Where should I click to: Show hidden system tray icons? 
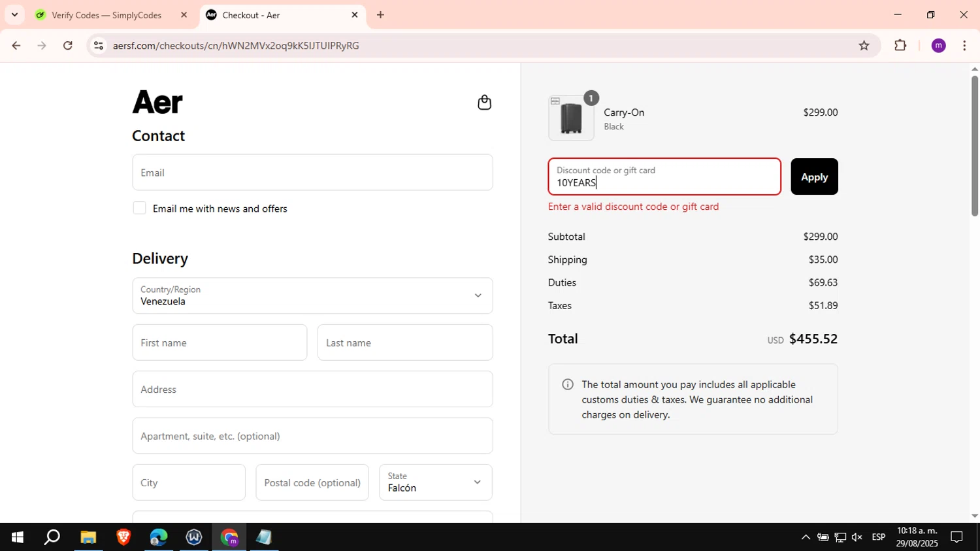click(806, 537)
